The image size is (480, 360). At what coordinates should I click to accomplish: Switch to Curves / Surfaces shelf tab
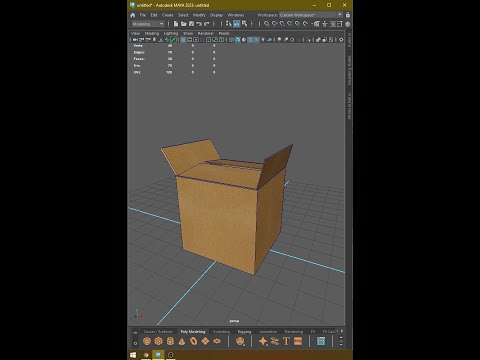pos(158,332)
